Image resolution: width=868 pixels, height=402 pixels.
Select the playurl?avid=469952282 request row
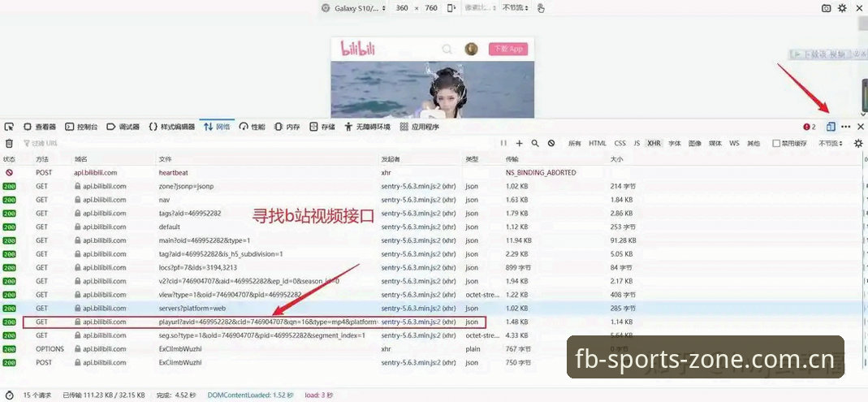tap(432, 322)
